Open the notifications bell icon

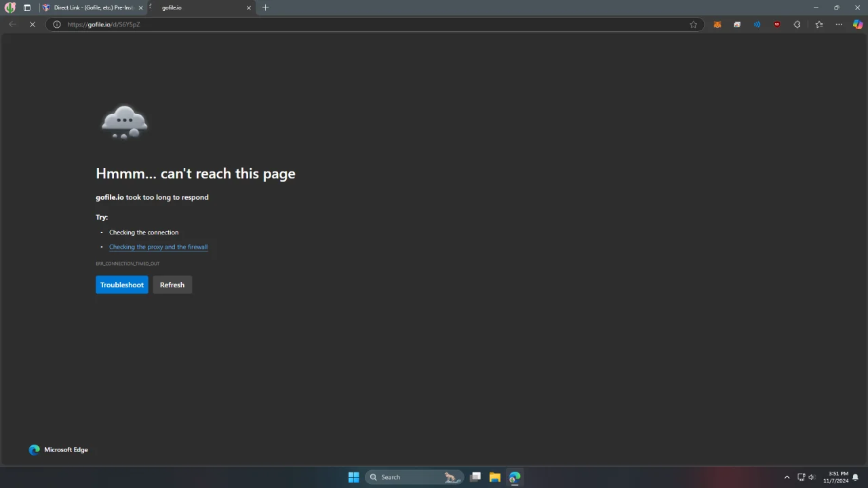(x=856, y=477)
